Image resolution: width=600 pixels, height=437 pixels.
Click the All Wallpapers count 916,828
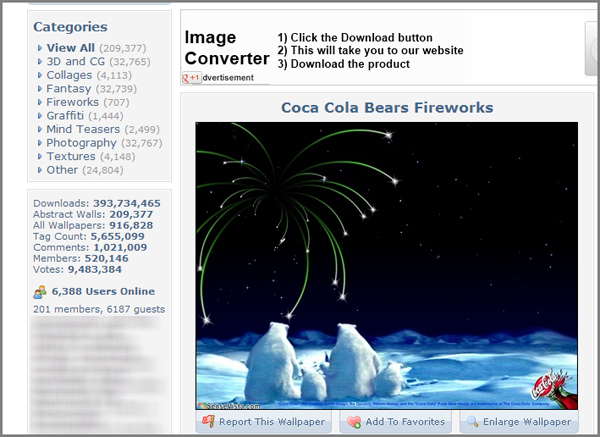(x=131, y=225)
